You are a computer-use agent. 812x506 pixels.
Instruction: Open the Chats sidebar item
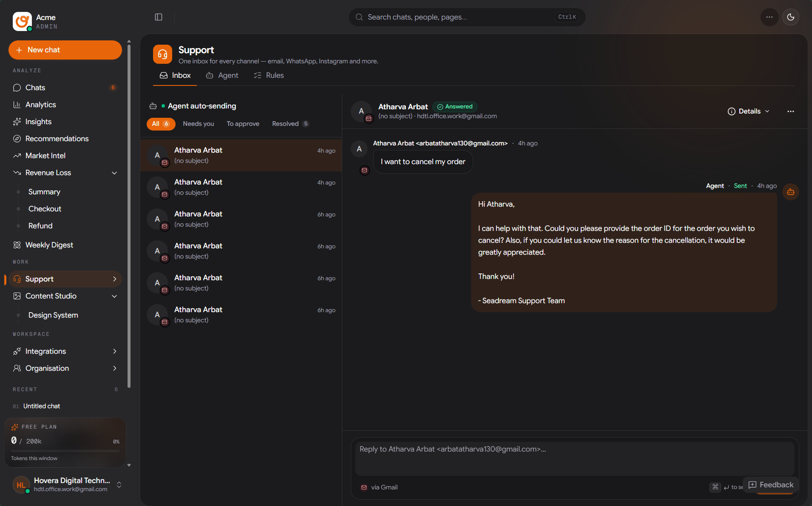coord(65,88)
